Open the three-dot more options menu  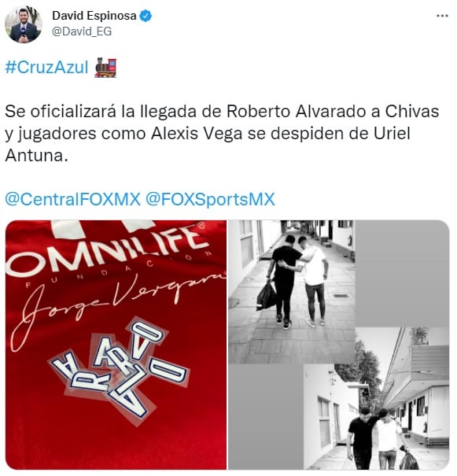[442, 16]
